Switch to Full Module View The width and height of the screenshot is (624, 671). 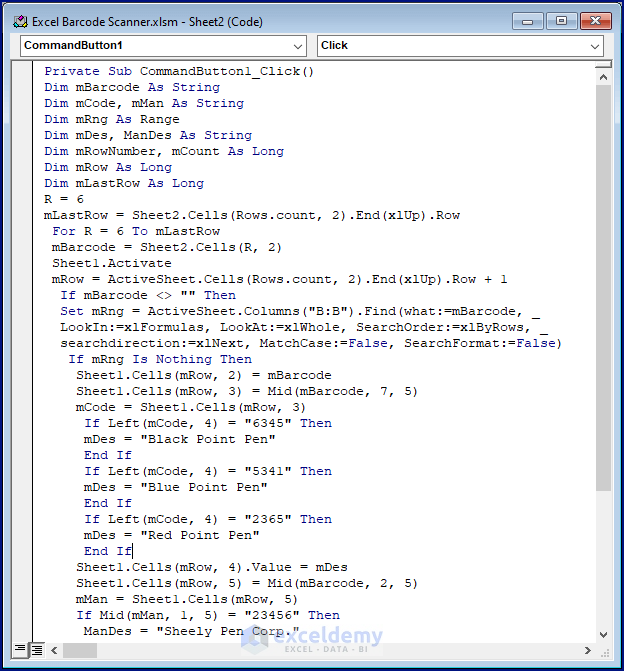[x=37, y=650]
